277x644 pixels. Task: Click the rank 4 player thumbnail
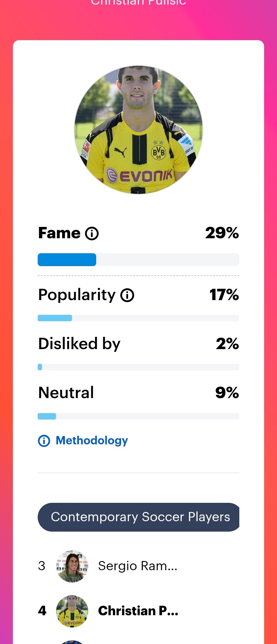click(x=72, y=611)
